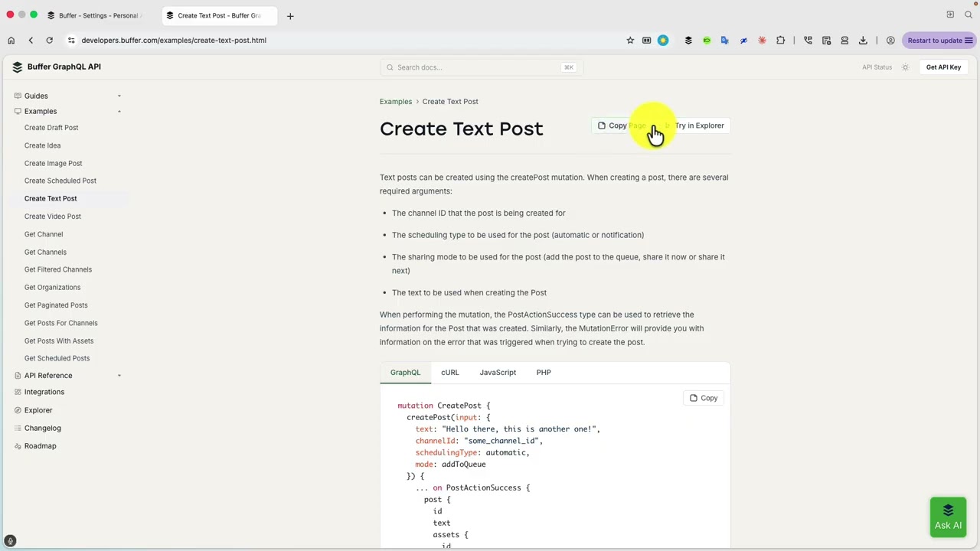Open Get Posts For Channels example

(61, 323)
